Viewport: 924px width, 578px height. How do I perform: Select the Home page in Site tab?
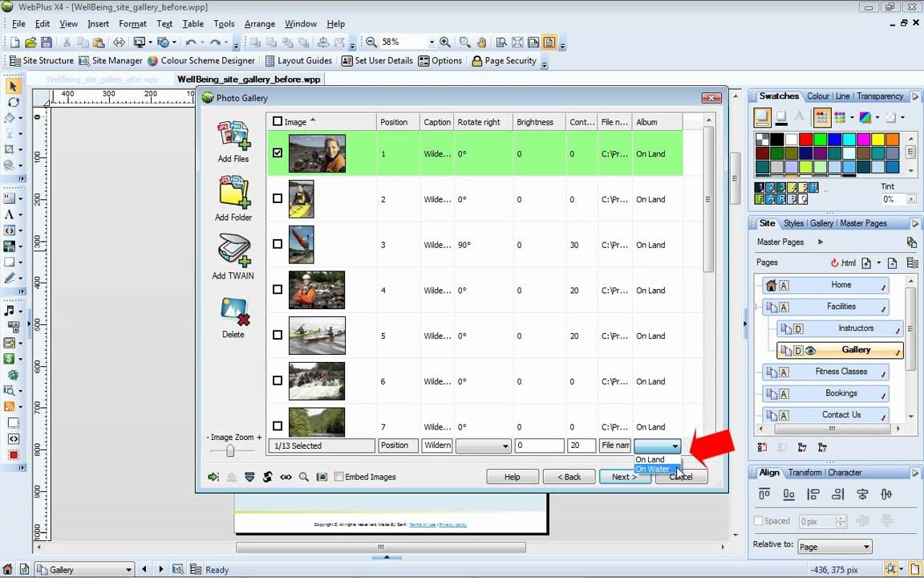[x=826, y=285]
